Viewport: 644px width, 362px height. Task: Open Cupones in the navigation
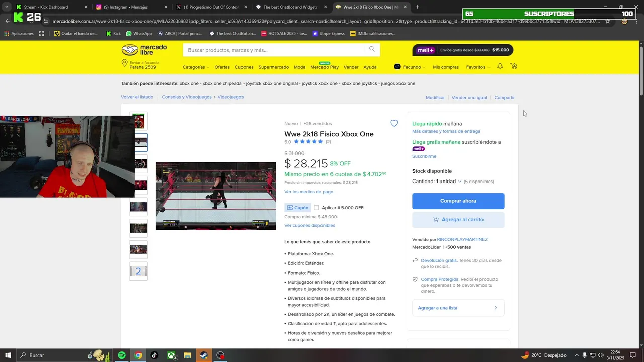[244, 67]
